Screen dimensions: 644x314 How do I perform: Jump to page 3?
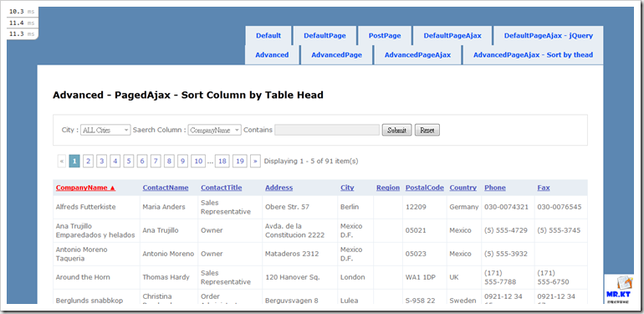(101, 161)
